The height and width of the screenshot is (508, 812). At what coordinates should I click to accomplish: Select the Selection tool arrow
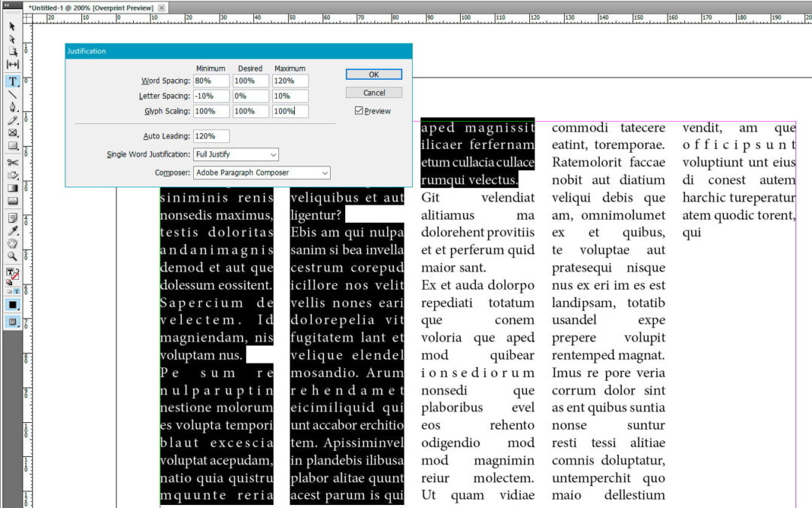click(x=12, y=26)
